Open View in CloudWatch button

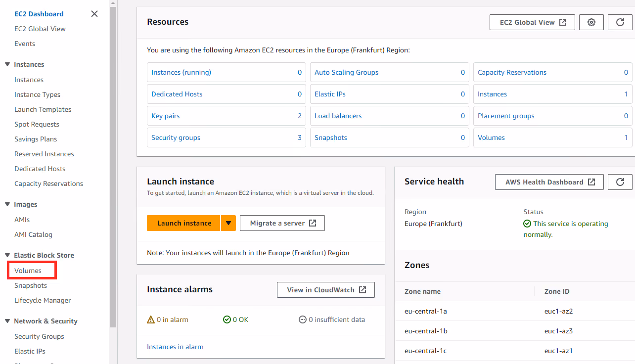326,290
